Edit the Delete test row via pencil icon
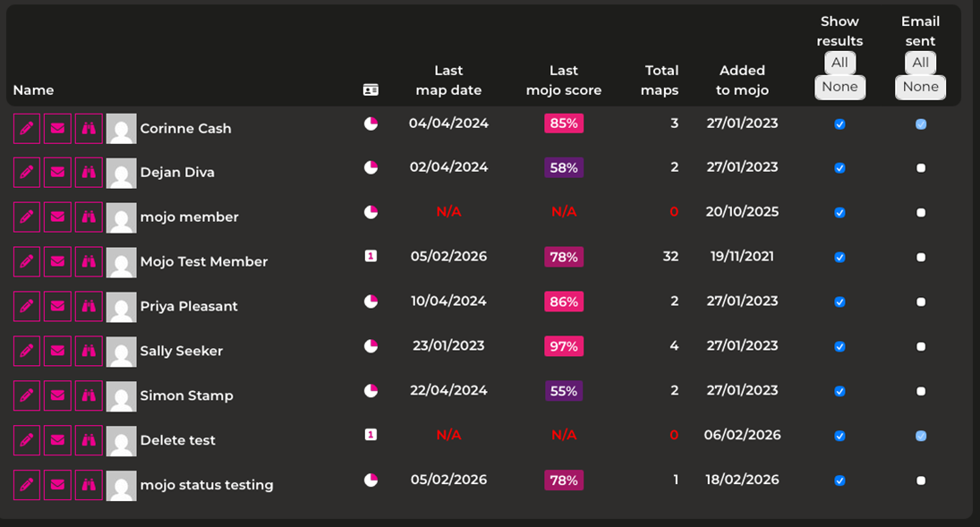980x527 pixels. (26, 440)
